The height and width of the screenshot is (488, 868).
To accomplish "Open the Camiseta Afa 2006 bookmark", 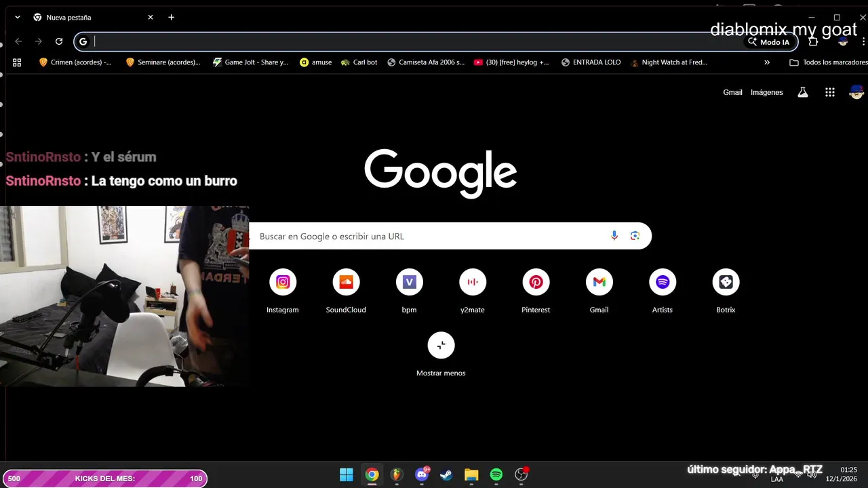I will click(x=426, y=62).
